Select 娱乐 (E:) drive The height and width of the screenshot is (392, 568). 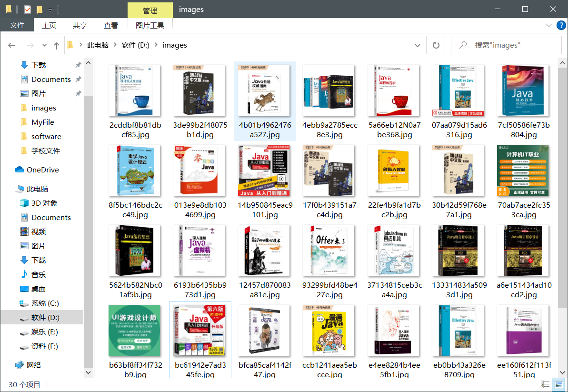(x=39, y=332)
